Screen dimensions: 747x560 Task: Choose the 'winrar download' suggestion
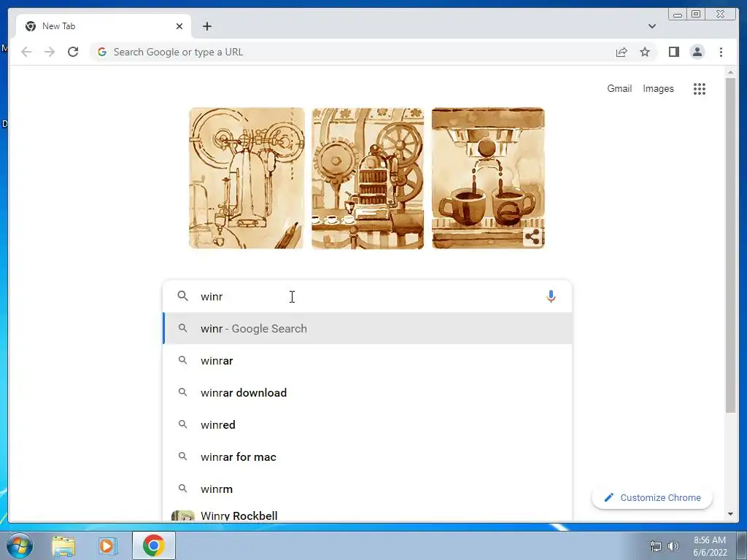click(367, 392)
